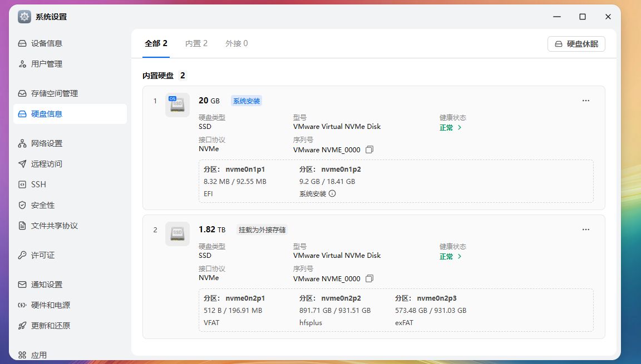Image resolution: width=641 pixels, height=364 pixels.
Task: Go to 网络设置
Action: click(x=47, y=143)
